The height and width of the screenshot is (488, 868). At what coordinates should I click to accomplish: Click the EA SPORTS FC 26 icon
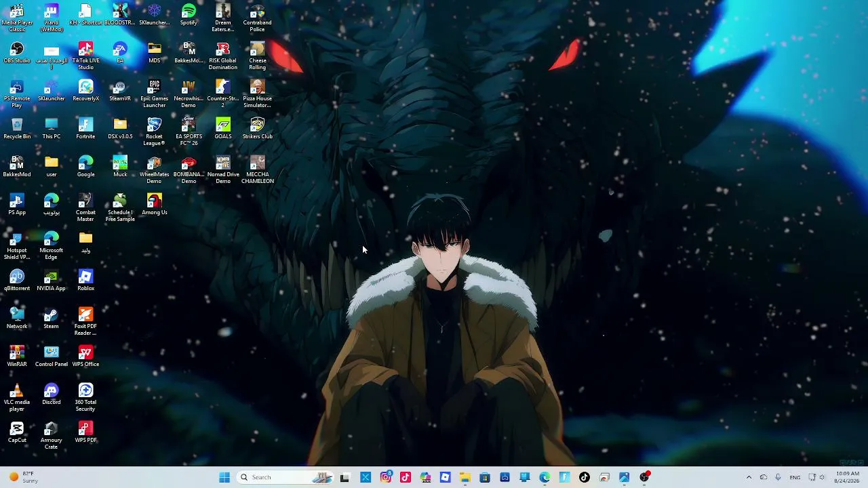[189, 132]
